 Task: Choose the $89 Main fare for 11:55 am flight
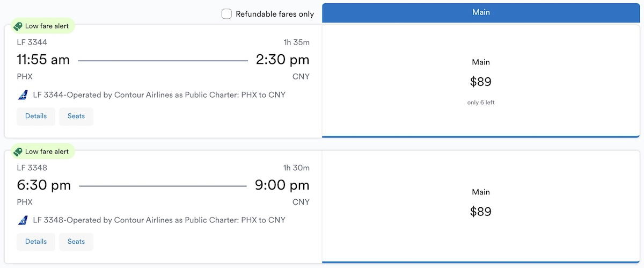(x=481, y=81)
